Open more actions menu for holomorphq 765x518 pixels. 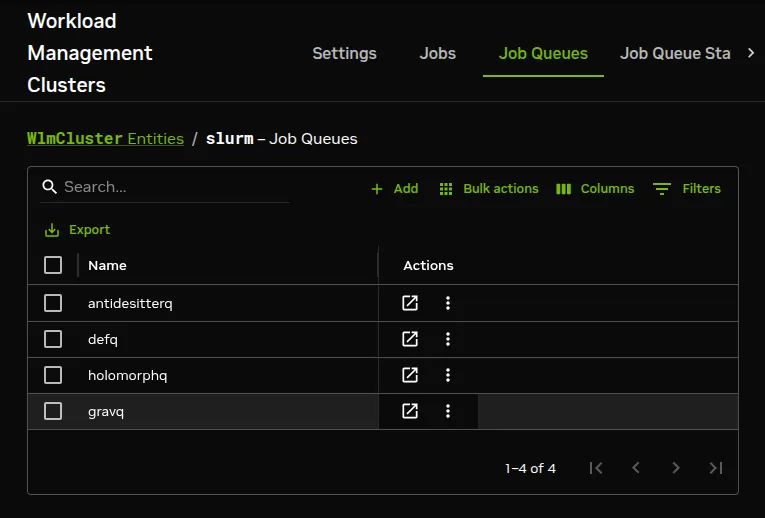pos(448,375)
